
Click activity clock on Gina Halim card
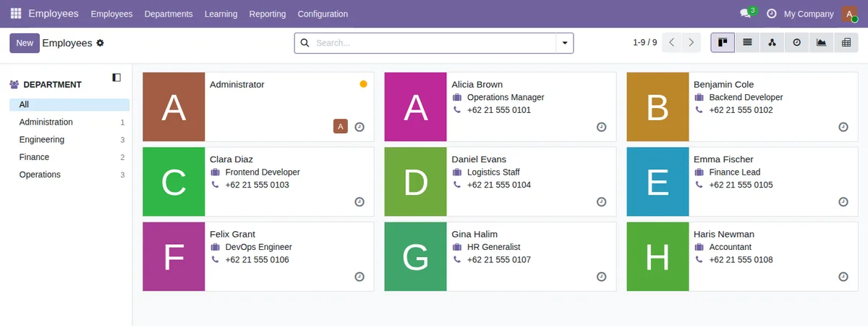click(601, 277)
